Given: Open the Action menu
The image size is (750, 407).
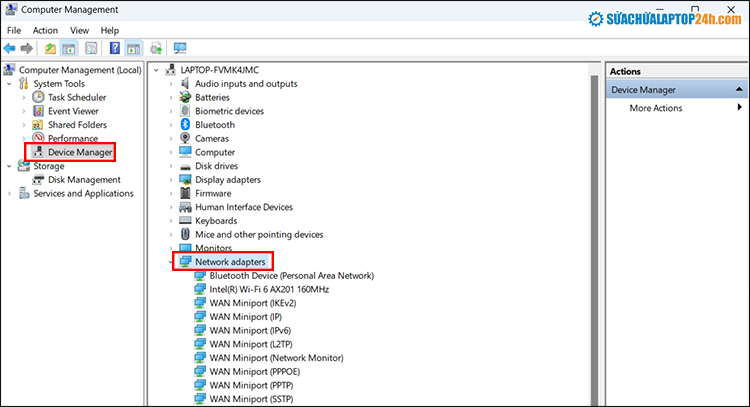Looking at the screenshot, I should click(45, 30).
